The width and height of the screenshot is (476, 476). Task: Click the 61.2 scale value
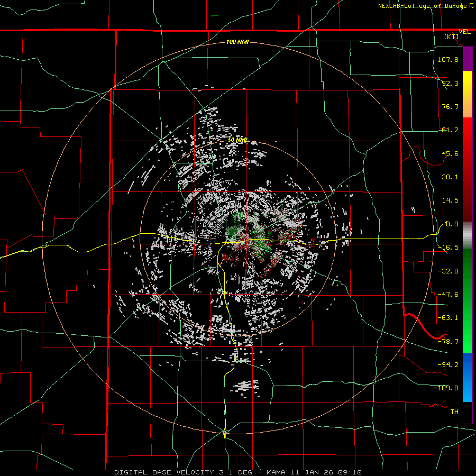[450, 130]
